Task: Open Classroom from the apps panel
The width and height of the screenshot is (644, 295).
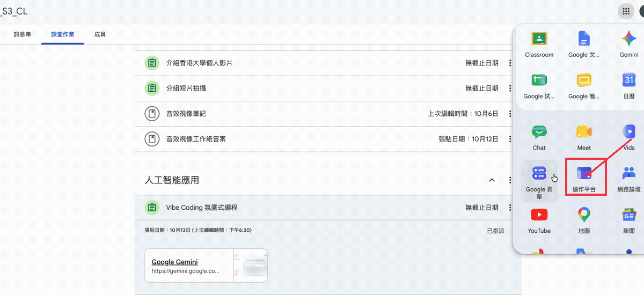Action: (x=539, y=45)
